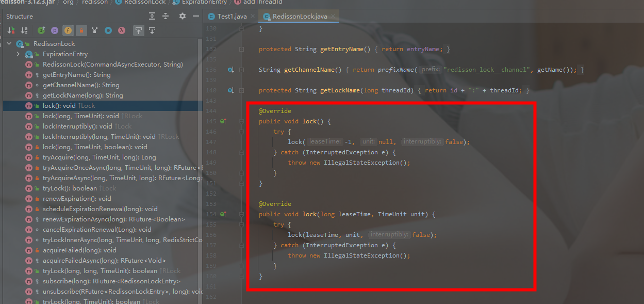Select acquireFailed(long): void row
This screenshot has width=644, height=304.
(x=103, y=250)
